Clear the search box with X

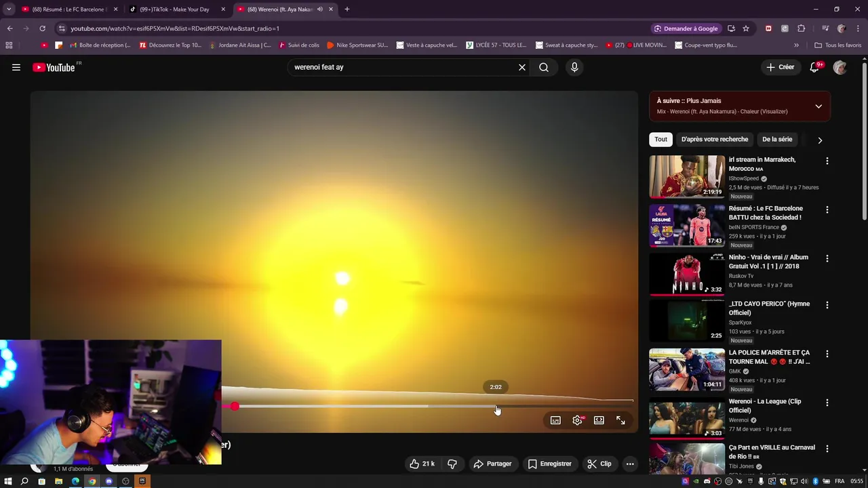click(522, 67)
